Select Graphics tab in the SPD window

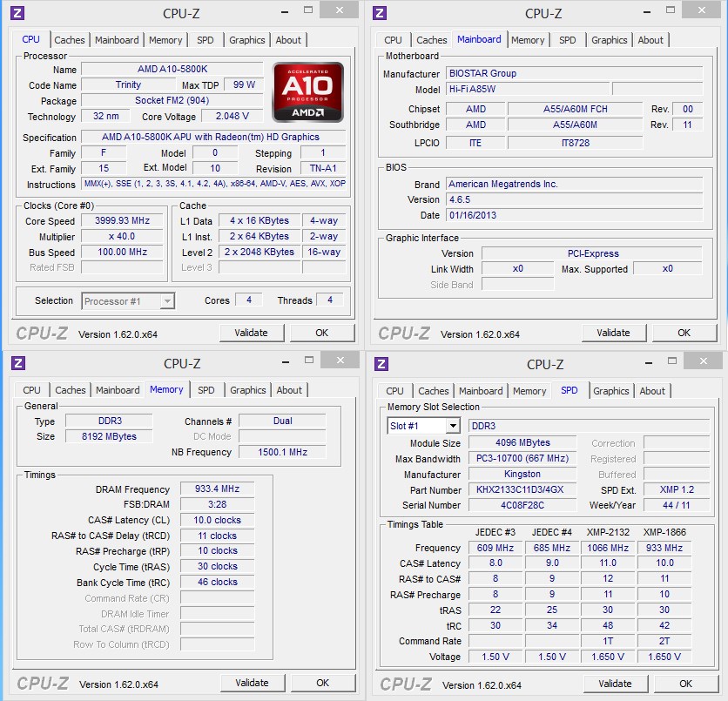pyautogui.click(x=611, y=391)
